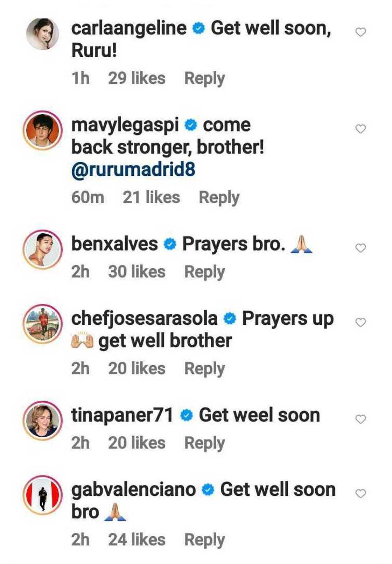The height and width of the screenshot is (564, 392).
Task: View gabvalenciano's avatar story
Action: click(x=42, y=495)
